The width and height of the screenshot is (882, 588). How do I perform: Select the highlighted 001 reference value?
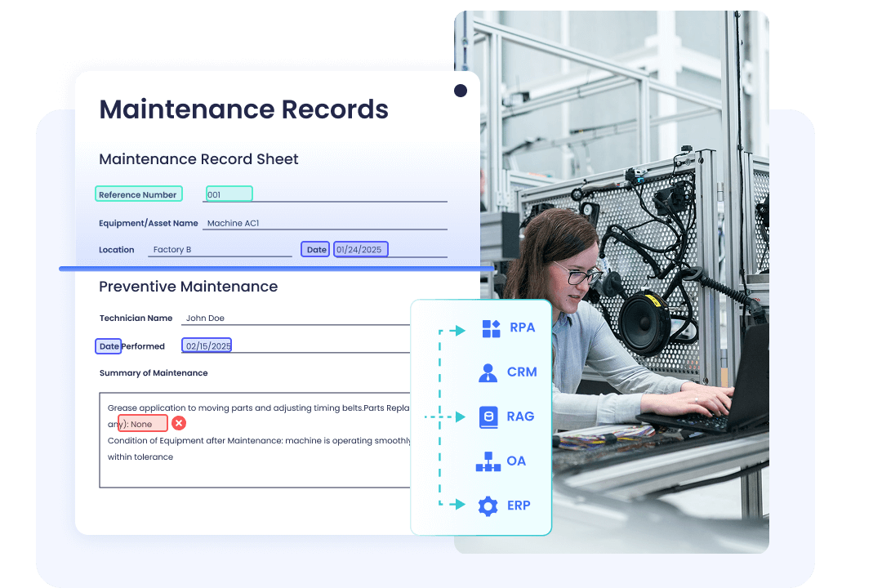[229, 194]
